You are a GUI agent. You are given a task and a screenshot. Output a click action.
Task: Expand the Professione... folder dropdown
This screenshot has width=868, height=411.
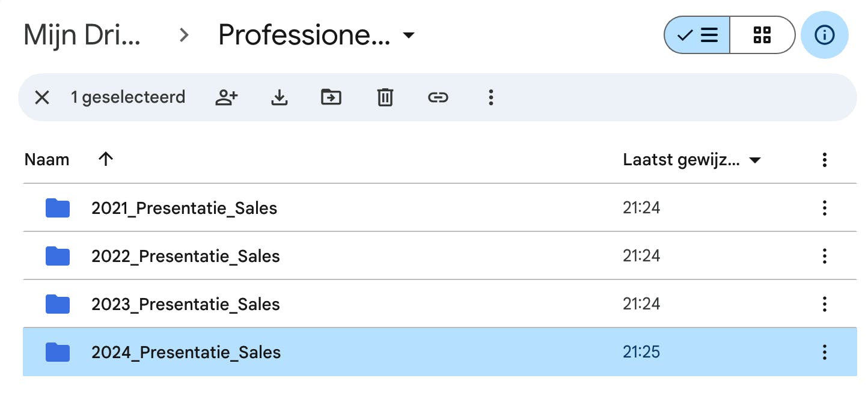point(409,35)
